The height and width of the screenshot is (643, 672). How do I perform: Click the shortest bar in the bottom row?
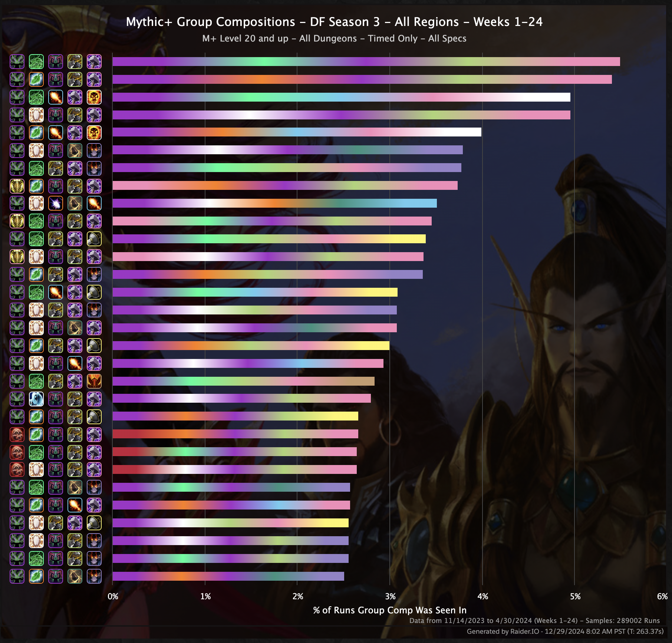point(228,576)
